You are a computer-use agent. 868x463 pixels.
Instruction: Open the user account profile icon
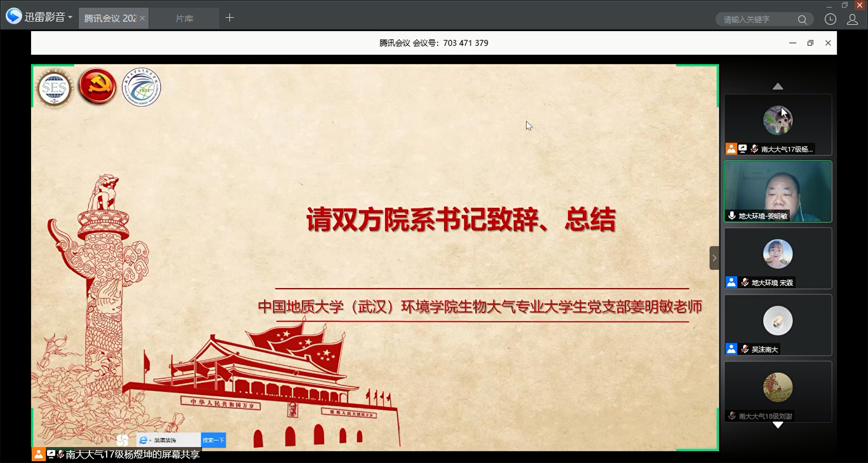(x=852, y=19)
